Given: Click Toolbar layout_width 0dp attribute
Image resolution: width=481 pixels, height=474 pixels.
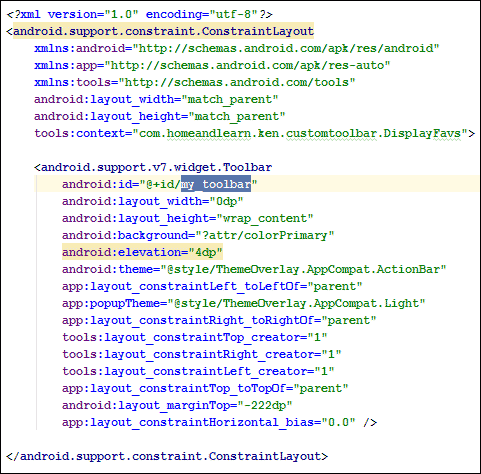Looking at the screenshot, I should tap(153, 201).
